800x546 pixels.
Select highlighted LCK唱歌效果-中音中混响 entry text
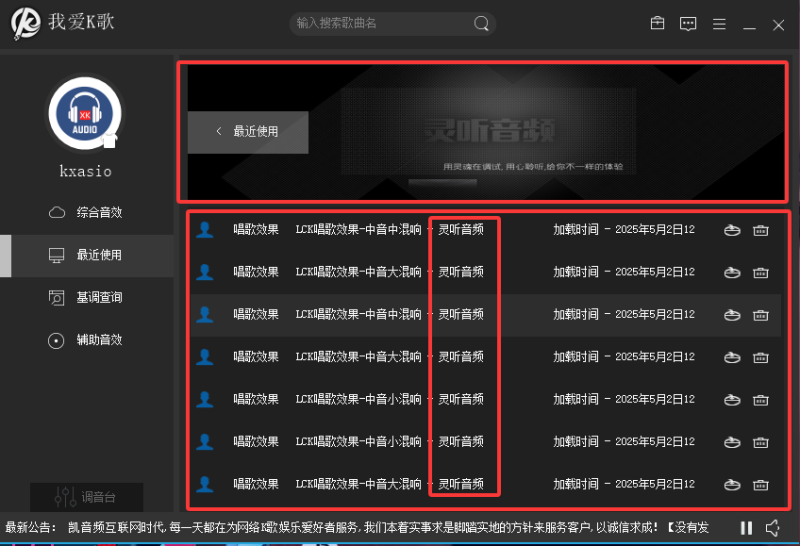359,314
